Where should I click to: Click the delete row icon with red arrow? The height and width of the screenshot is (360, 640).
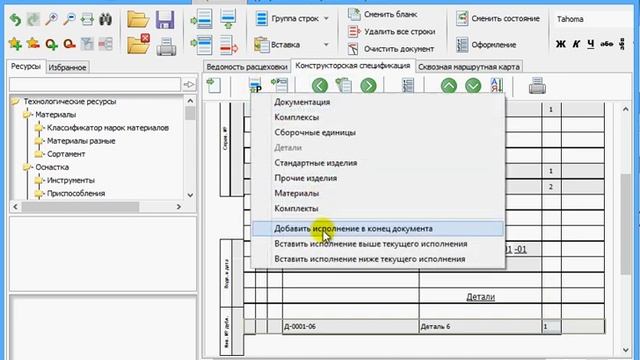point(229,45)
